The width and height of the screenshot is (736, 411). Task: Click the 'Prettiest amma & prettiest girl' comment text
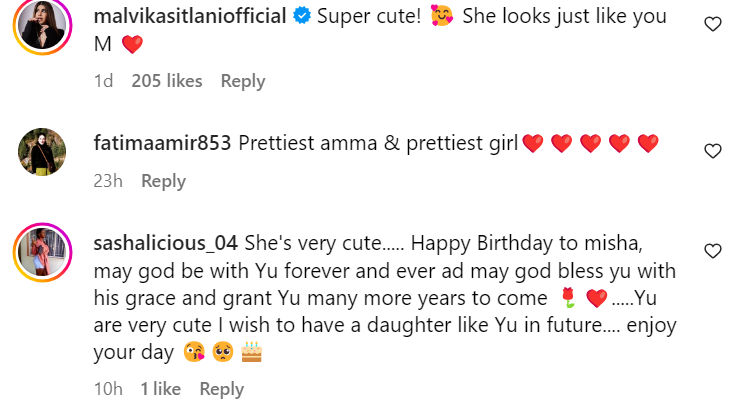coord(378,143)
